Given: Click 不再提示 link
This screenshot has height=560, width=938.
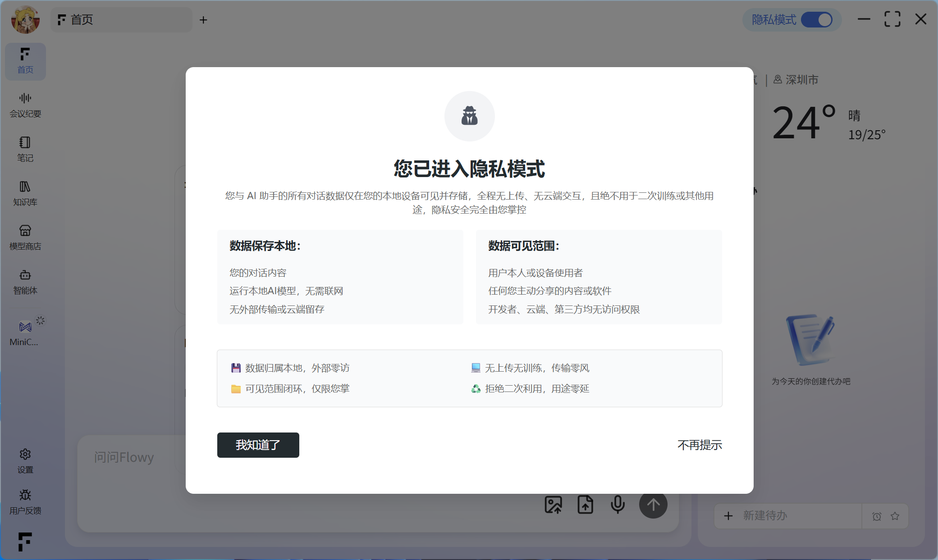Looking at the screenshot, I should (x=700, y=445).
